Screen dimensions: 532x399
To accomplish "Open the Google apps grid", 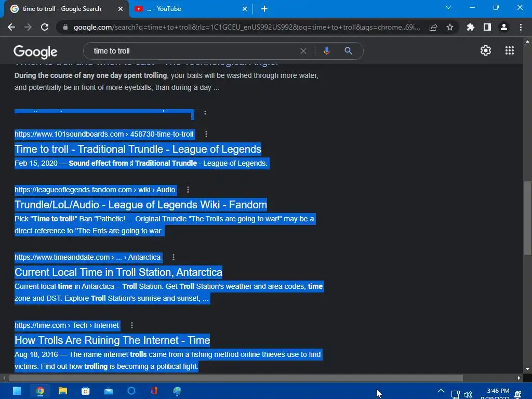I will pyautogui.click(x=510, y=50).
